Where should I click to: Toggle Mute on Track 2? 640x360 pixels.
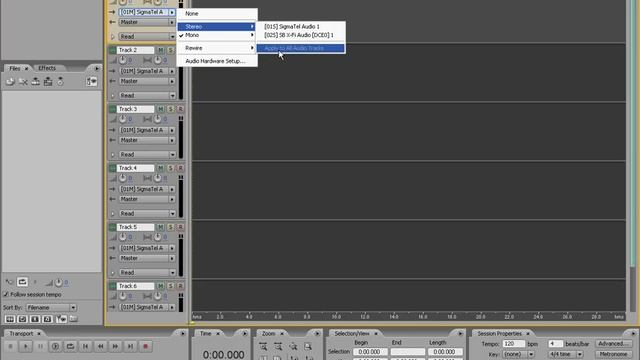tap(160, 50)
